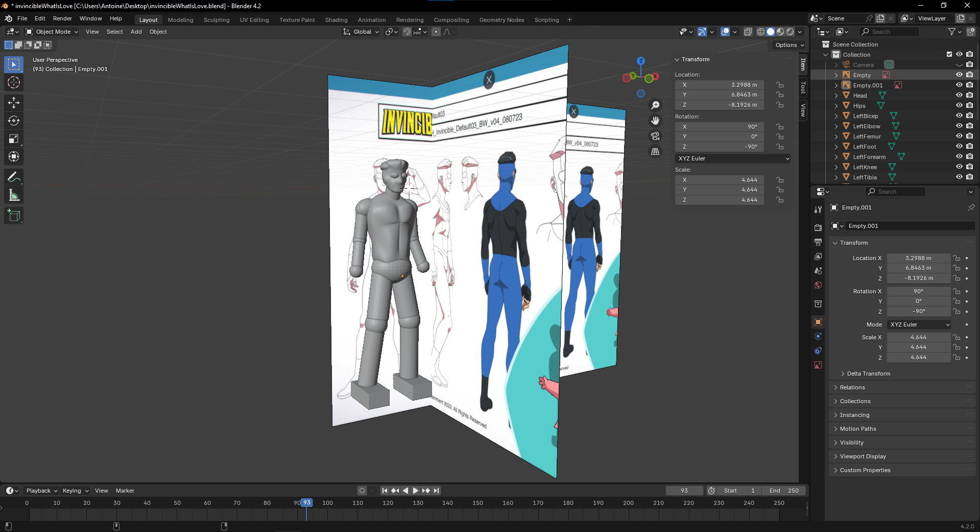Switch to the Sculpting workspace tab

tap(217, 20)
